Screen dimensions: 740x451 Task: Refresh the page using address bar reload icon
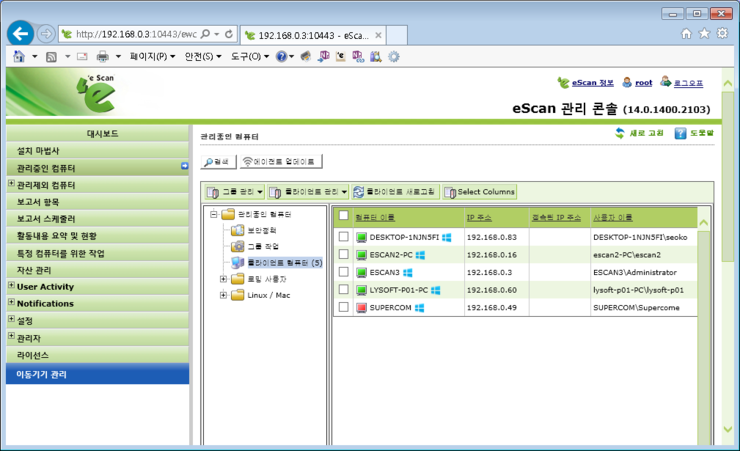[x=229, y=34]
